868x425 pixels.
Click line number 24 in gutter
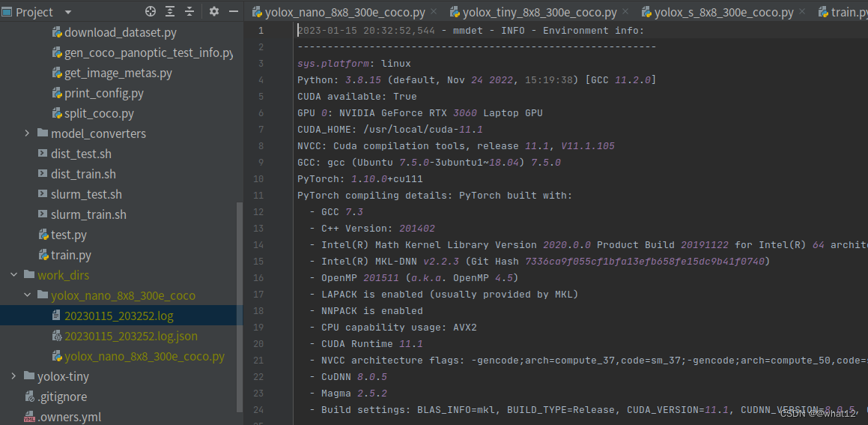(258, 409)
